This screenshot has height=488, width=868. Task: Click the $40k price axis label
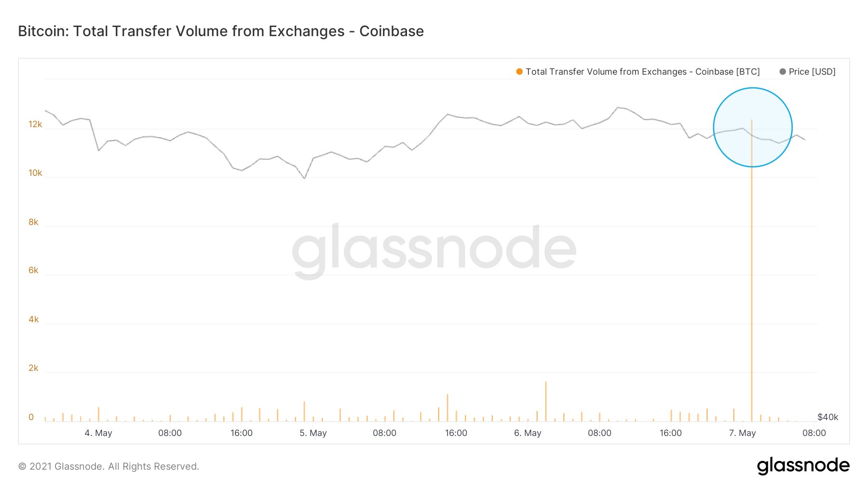coord(827,417)
